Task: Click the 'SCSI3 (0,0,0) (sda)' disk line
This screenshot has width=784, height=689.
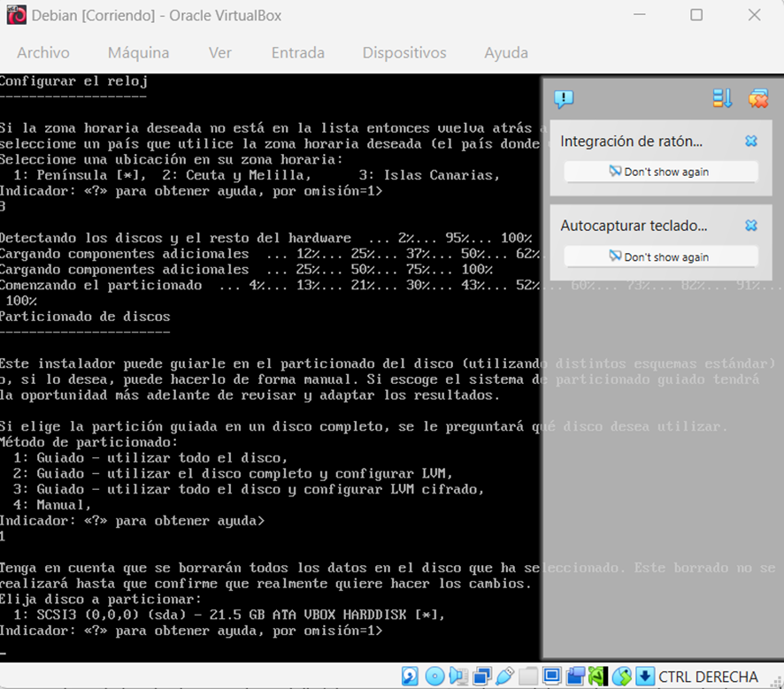Action: coord(229,615)
